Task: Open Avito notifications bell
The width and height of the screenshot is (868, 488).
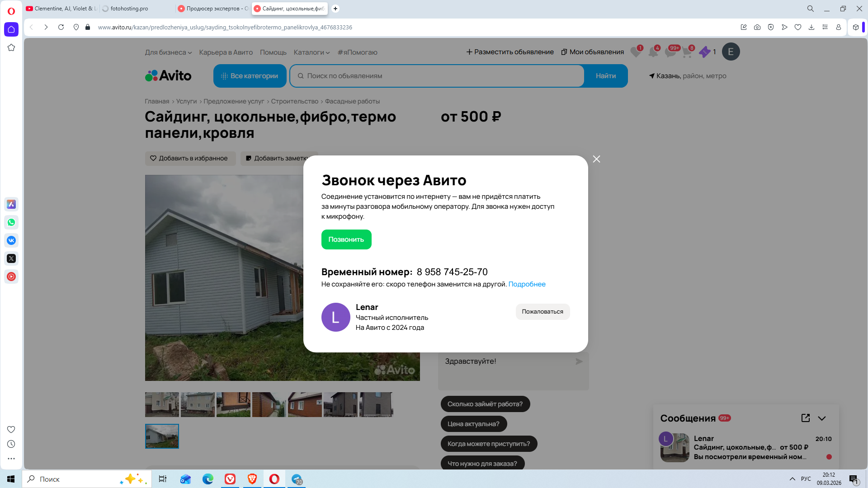Action: tap(653, 52)
